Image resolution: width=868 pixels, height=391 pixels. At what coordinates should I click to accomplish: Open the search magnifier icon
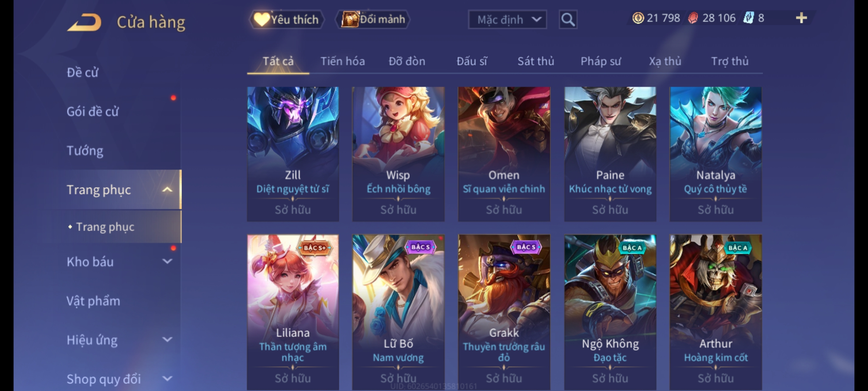[568, 20]
